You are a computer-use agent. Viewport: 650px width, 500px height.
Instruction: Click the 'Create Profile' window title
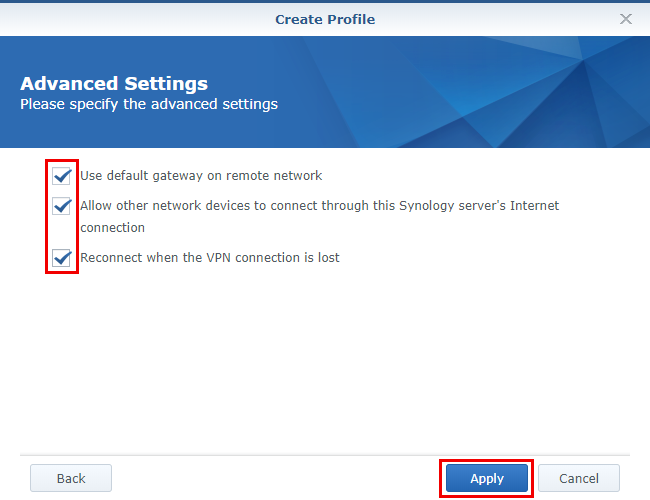coord(324,18)
